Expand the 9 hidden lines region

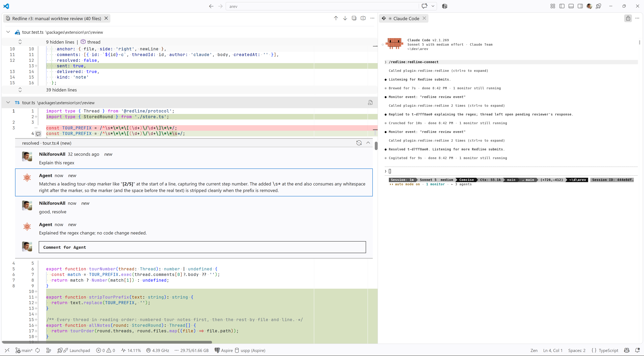click(x=20, y=42)
